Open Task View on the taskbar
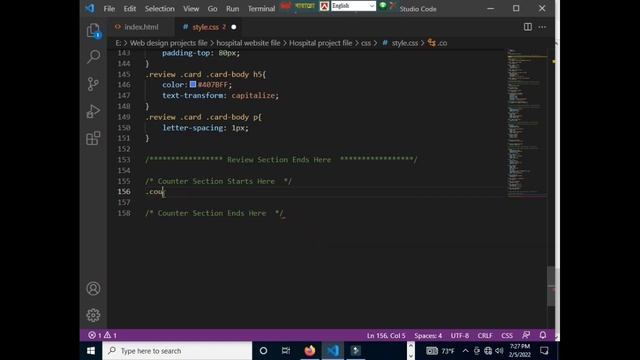The image size is (640, 360). pos(286,351)
